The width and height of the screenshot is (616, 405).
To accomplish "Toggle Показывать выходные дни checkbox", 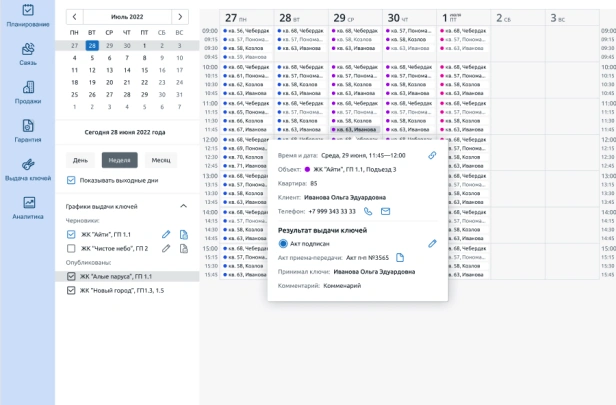I will [71, 180].
